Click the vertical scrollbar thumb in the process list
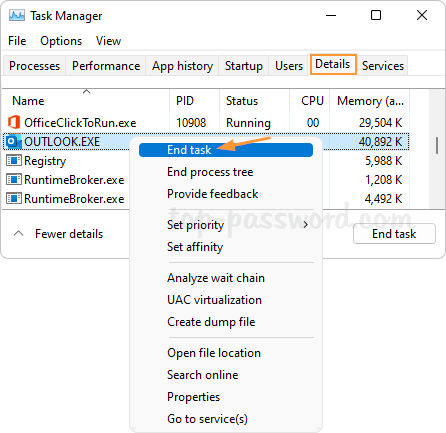The width and height of the screenshot is (446, 433). tap(437, 145)
